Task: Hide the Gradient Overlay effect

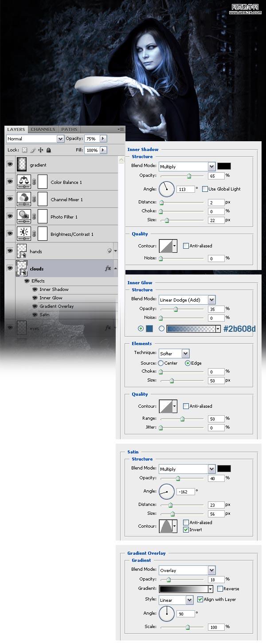Action: click(35, 306)
